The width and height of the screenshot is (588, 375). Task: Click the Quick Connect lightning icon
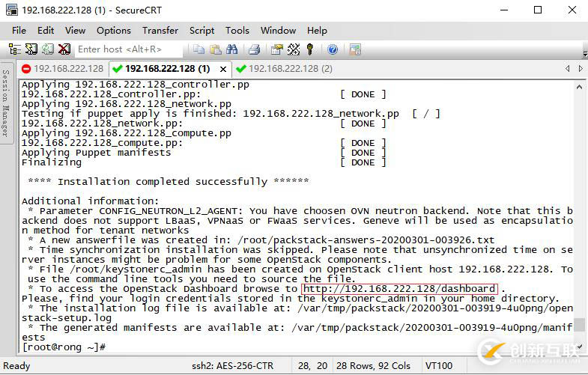(x=31, y=49)
